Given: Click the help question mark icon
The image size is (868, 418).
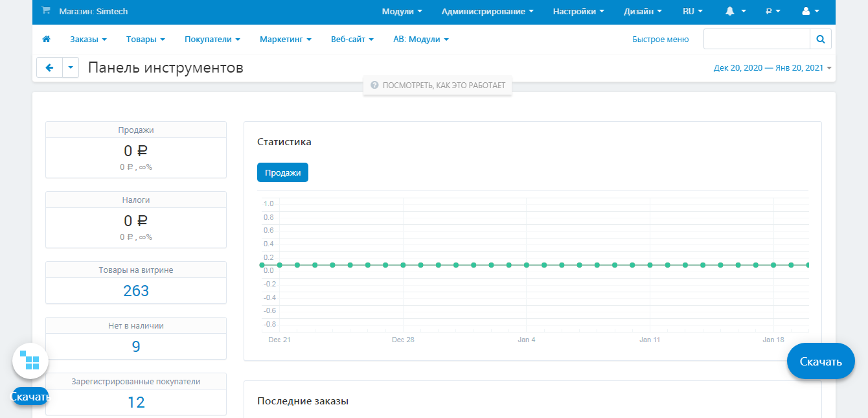Looking at the screenshot, I should pos(374,85).
